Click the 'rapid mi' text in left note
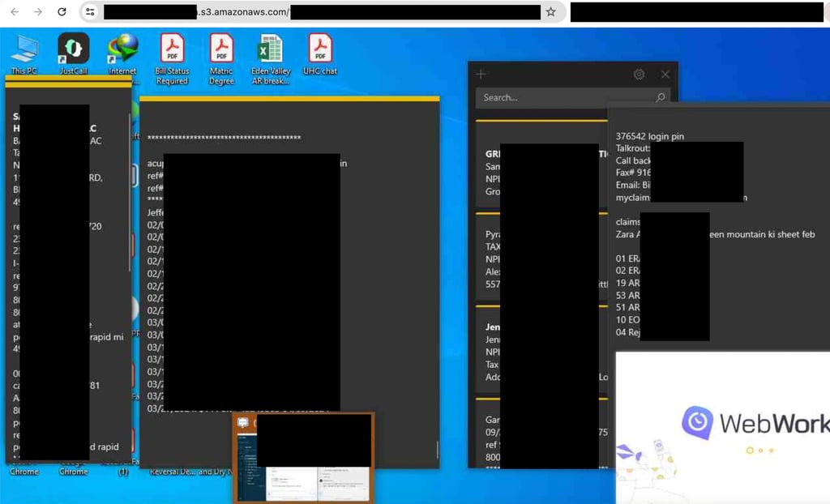Screen dimensions: 830x504 [x=106, y=337]
